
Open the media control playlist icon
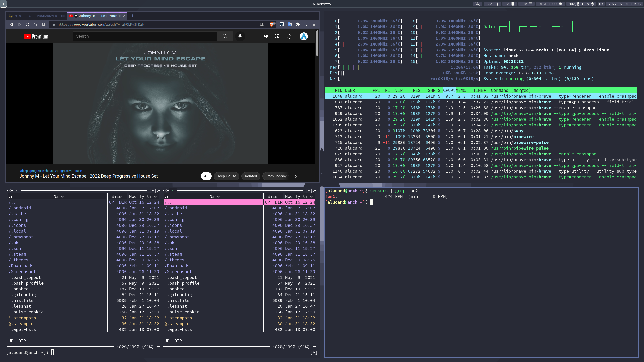pyautogui.click(x=306, y=24)
